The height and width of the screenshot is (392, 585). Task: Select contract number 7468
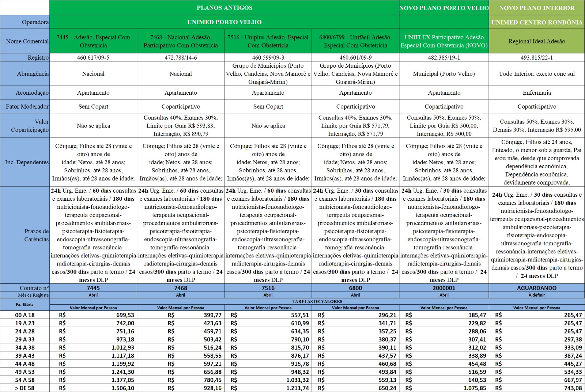(181, 288)
